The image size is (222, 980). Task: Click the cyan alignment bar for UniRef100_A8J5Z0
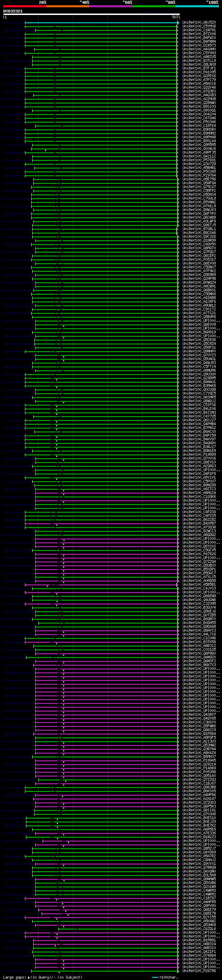point(102,23)
